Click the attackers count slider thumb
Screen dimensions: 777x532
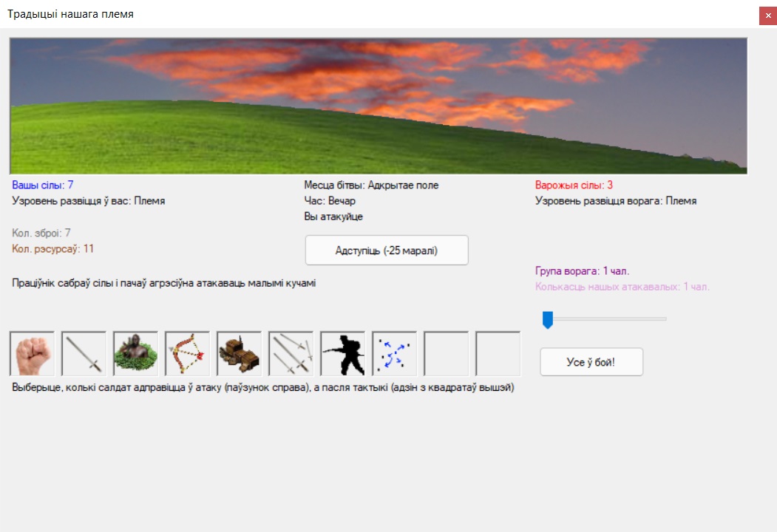pos(548,319)
